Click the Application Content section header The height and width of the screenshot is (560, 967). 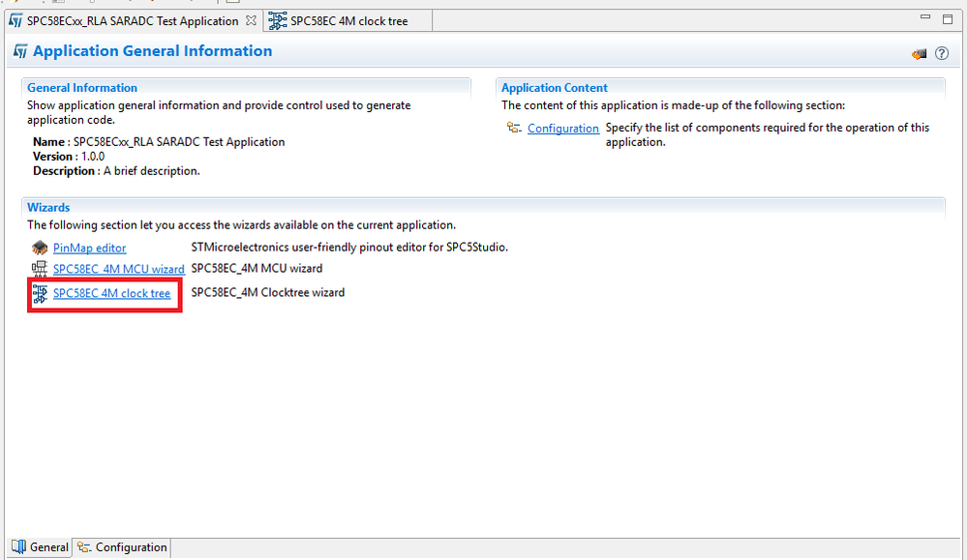point(555,87)
